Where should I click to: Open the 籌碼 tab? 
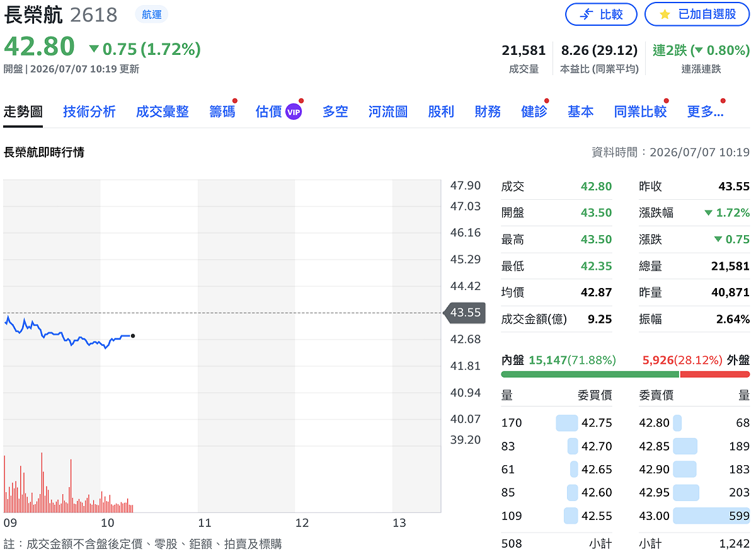222,112
